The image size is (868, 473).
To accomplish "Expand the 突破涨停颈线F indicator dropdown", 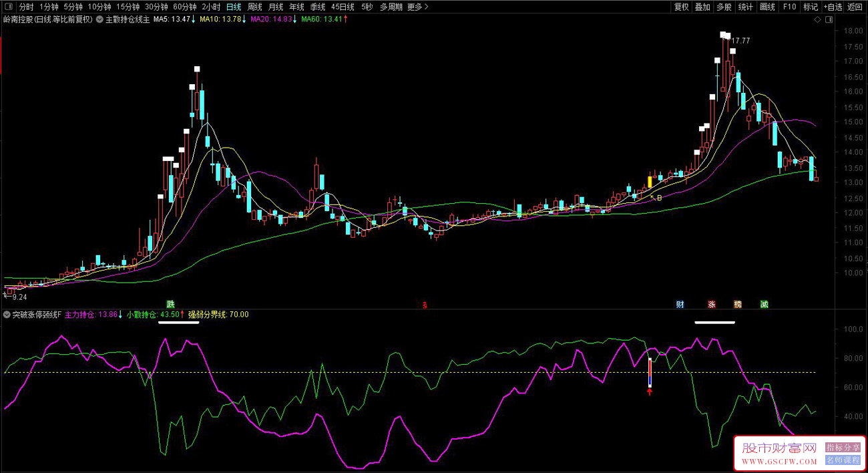I will (x=7, y=314).
